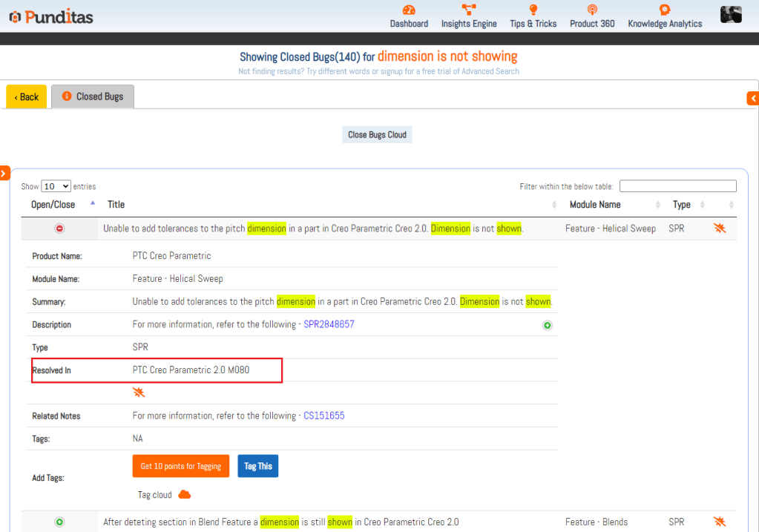Click bug icon in Helical Sweep row

pyautogui.click(x=719, y=229)
